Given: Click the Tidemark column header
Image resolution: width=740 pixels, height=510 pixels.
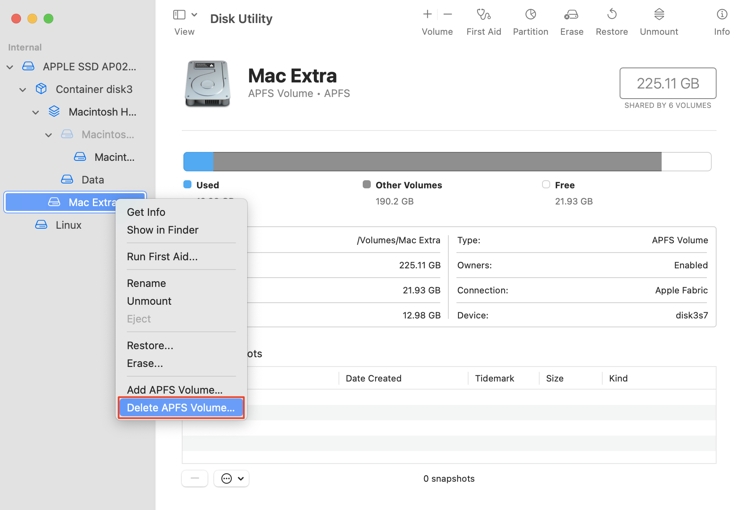Looking at the screenshot, I should (494, 378).
